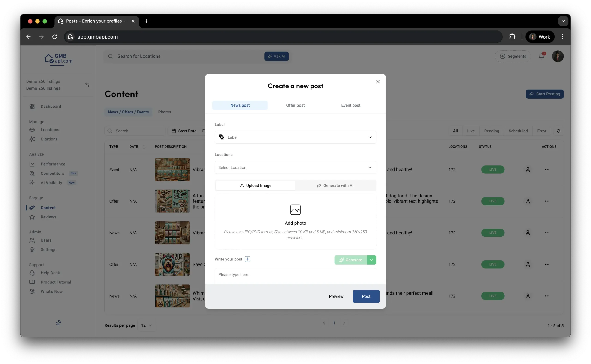591x364 pixels.
Task: Select the Offer post type
Action: [x=295, y=105]
